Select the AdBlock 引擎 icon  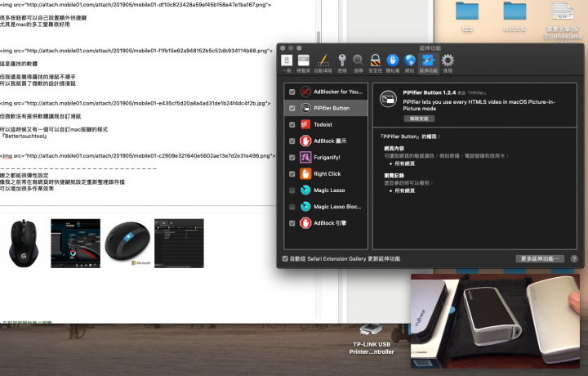point(305,223)
